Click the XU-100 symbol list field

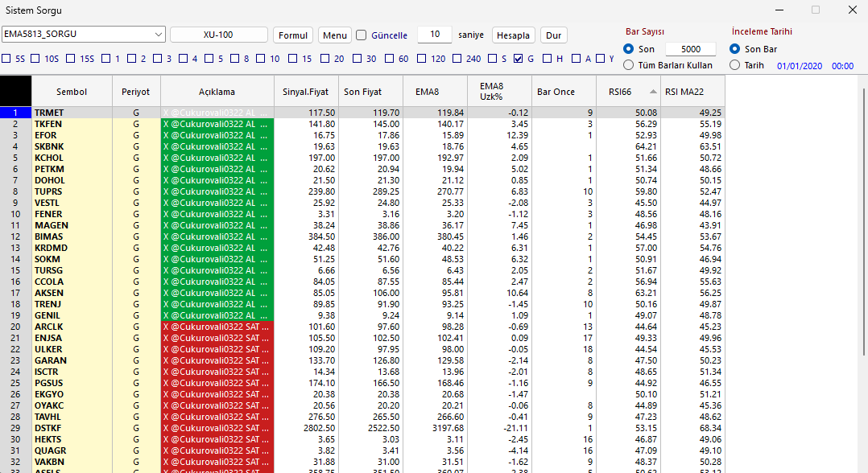(219, 35)
